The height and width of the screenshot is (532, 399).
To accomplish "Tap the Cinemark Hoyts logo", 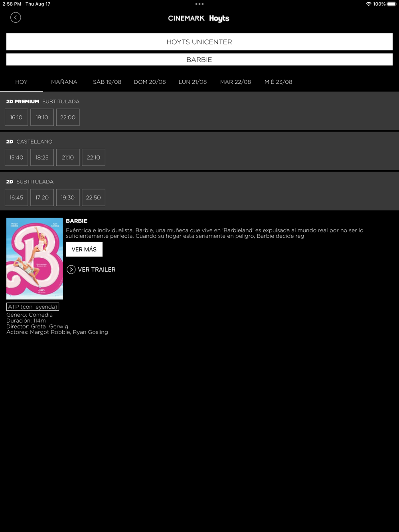I will 199,18.
